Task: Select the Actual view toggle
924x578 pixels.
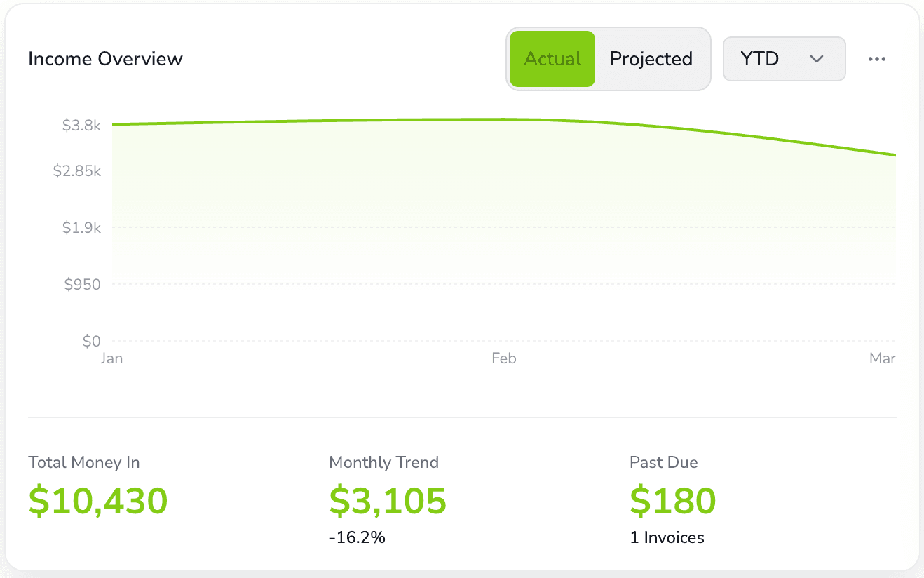Action: [552, 59]
